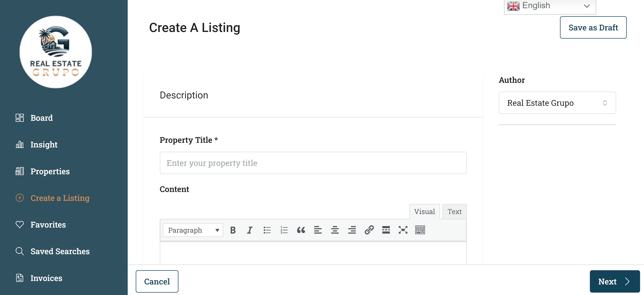
Task: Insert a blockquote
Action: coord(301,230)
